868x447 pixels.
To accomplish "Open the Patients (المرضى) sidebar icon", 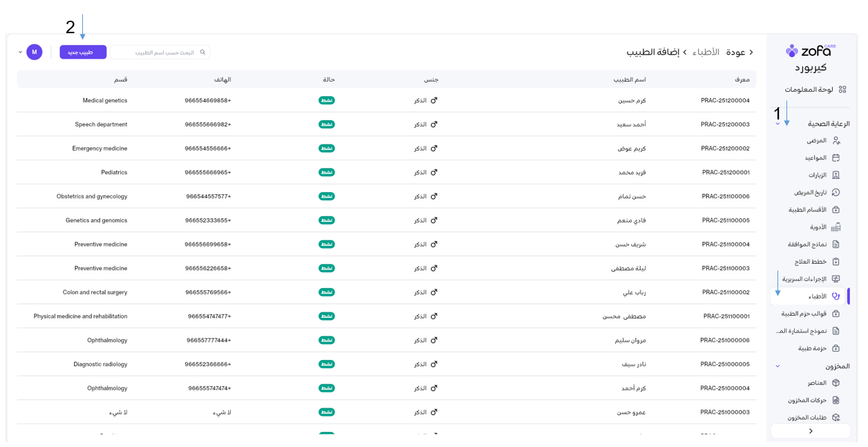I will click(x=836, y=140).
